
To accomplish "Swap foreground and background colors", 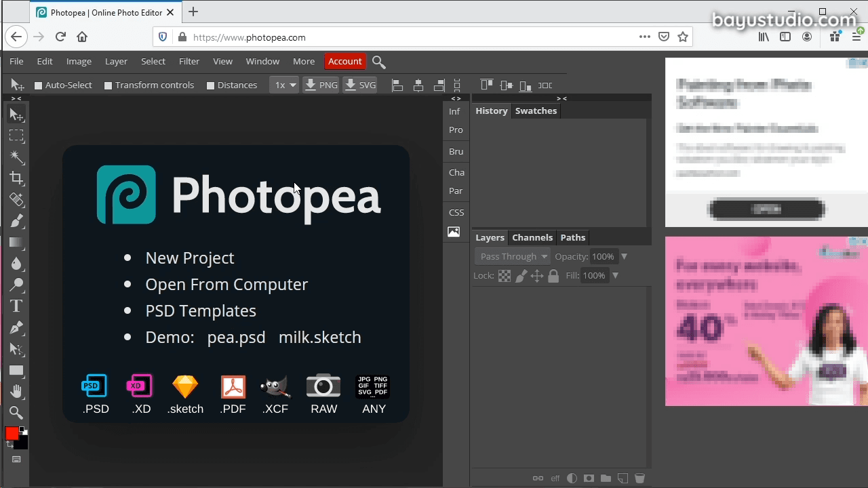I will (9, 445).
